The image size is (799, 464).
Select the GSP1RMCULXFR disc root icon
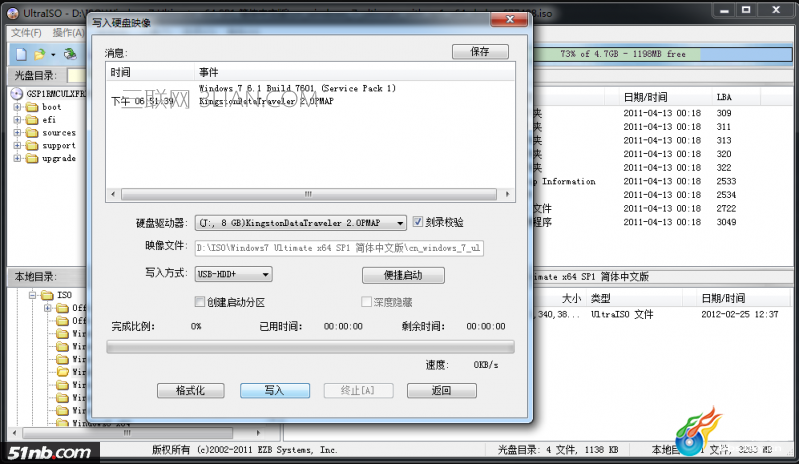tap(17, 94)
